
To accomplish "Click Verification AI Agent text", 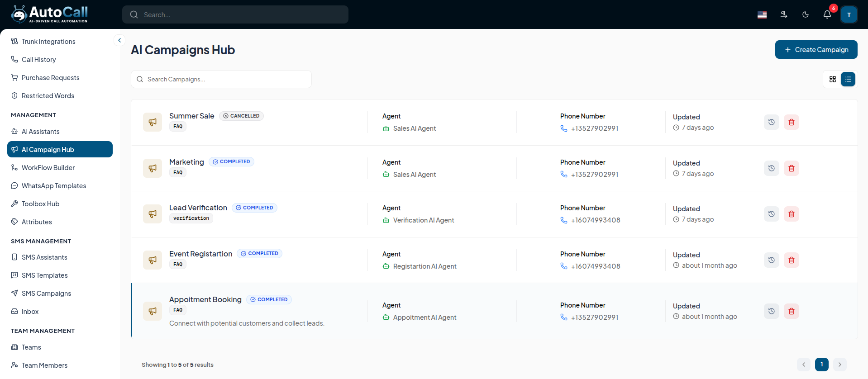I will point(424,220).
